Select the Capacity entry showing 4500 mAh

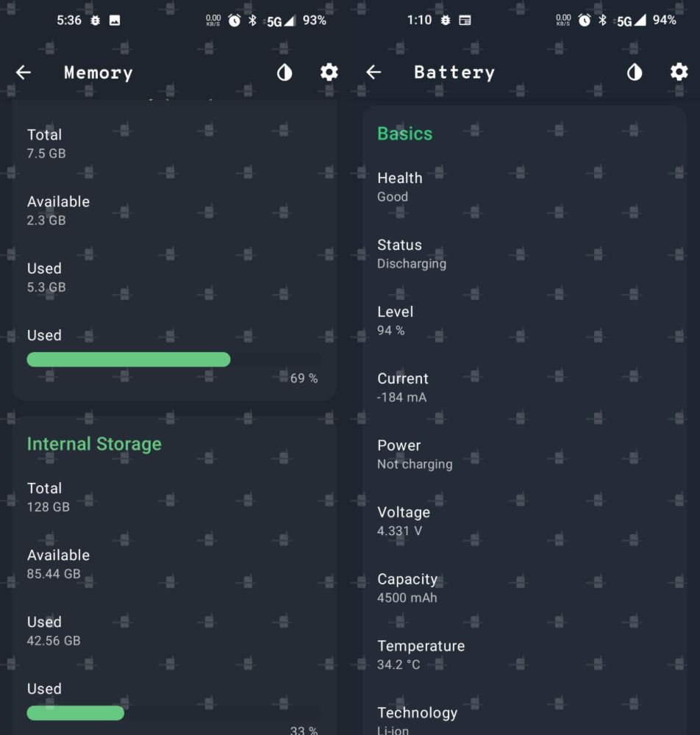tap(407, 588)
